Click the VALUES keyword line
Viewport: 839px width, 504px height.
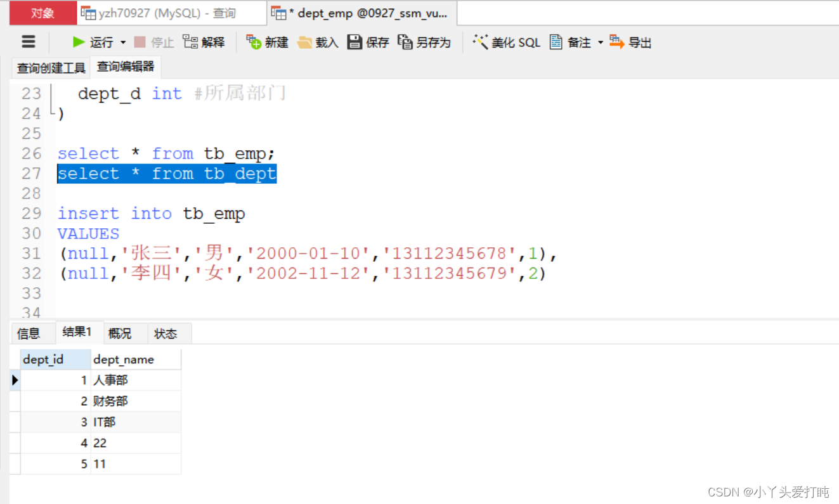click(x=88, y=233)
